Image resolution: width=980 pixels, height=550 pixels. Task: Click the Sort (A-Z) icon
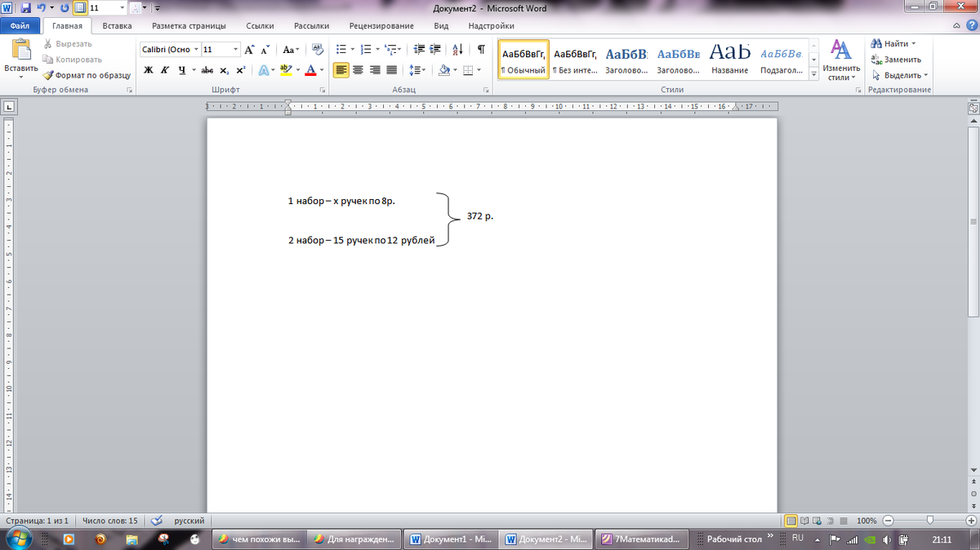click(x=457, y=50)
